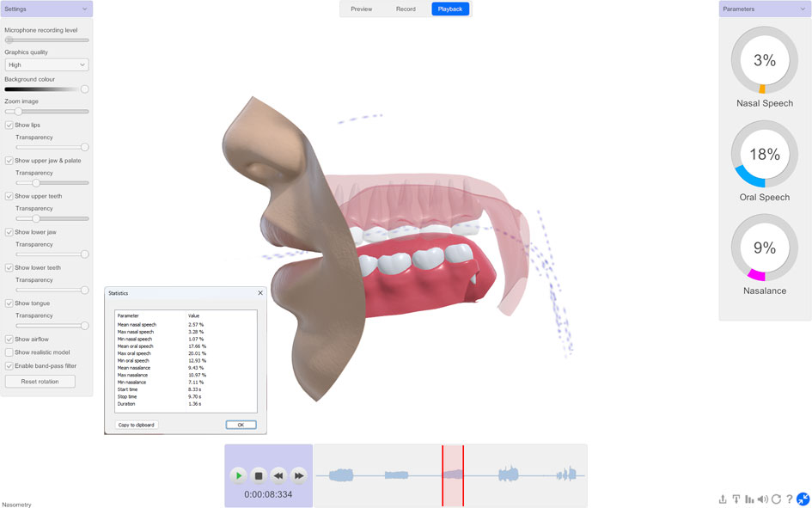Adjust the Zoom image slider
Image resolution: width=812 pixels, height=508 pixels.
(x=46, y=112)
